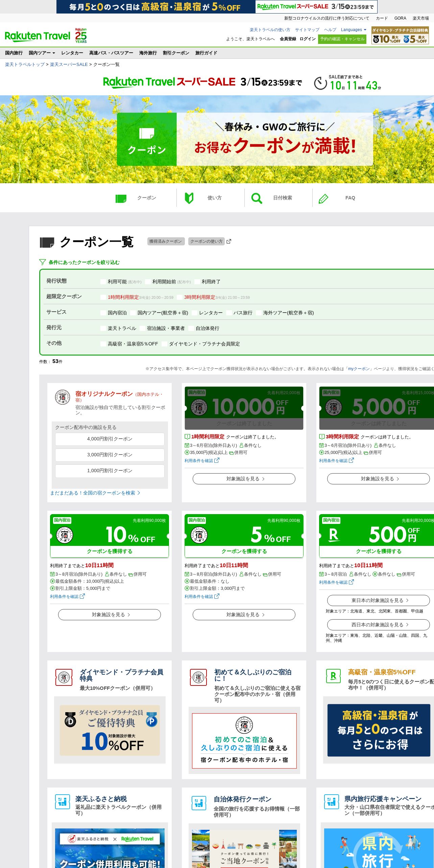The width and height of the screenshot is (434, 868).
Task: Click the 楽天ふるさと納税 icon
Action: pyautogui.click(x=63, y=801)
